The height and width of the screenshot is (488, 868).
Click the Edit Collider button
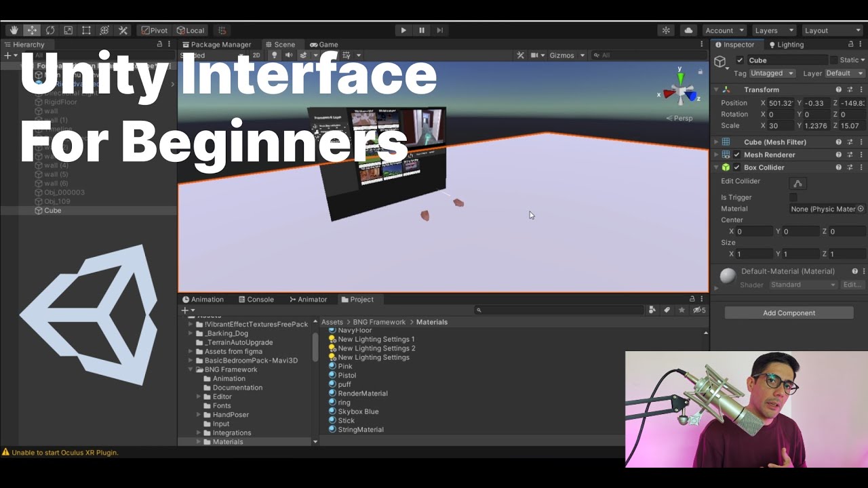pyautogui.click(x=797, y=183)
